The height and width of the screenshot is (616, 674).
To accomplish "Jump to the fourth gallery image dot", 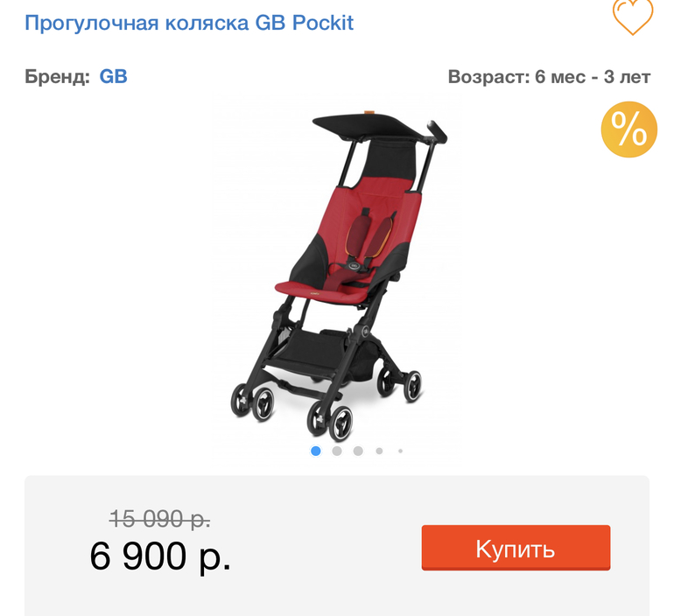I will click(x=379, y=451).
